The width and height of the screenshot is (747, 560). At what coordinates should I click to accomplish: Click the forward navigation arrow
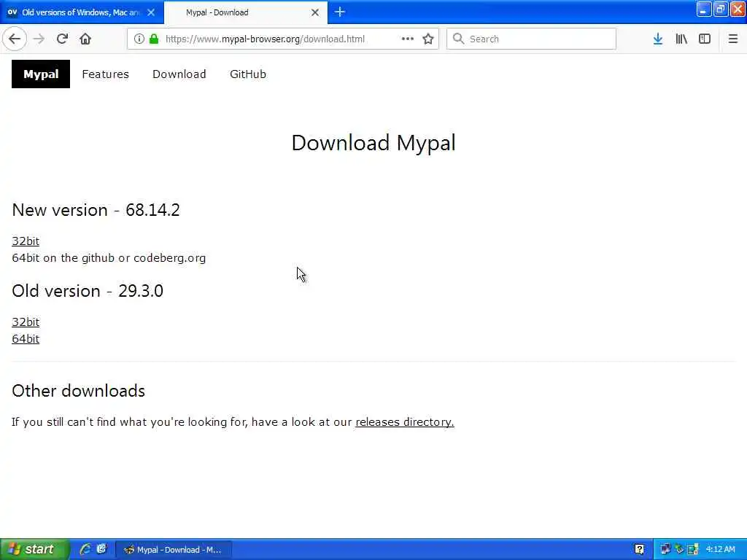tap(39, 39)
